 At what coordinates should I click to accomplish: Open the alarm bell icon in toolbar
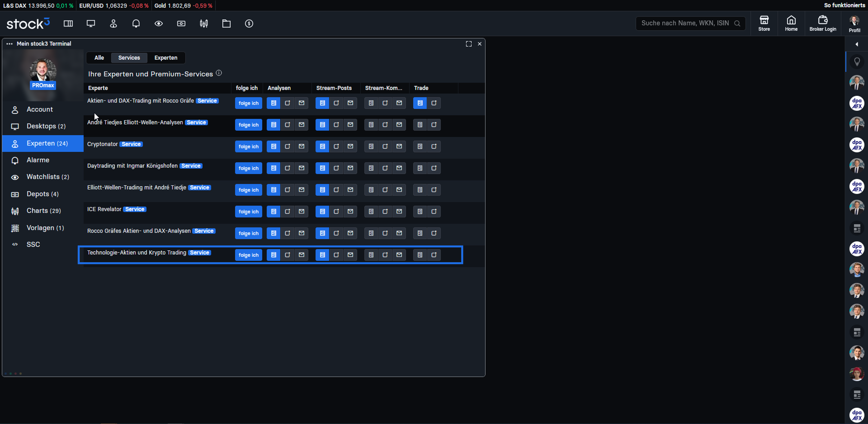(136, 24)
